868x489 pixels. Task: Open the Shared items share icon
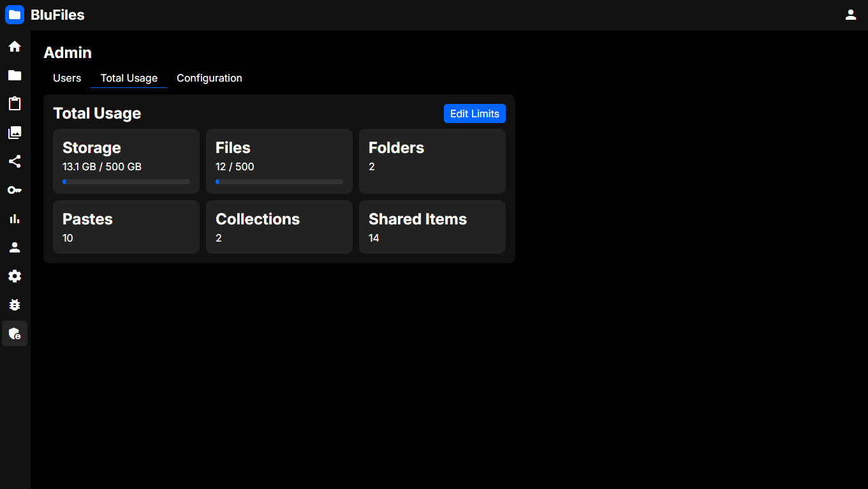[15, 161]
